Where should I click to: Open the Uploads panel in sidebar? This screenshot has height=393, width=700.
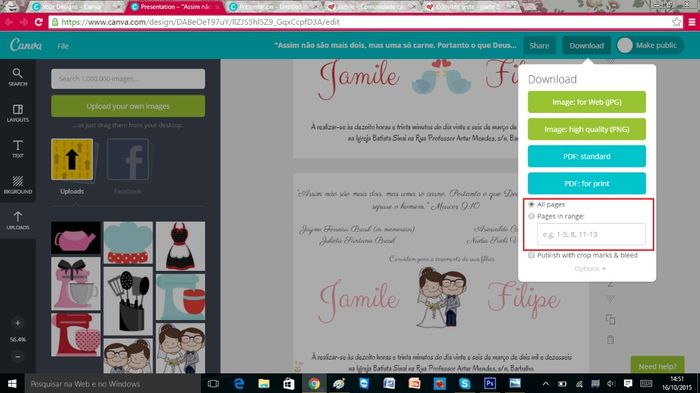point(17,221)
